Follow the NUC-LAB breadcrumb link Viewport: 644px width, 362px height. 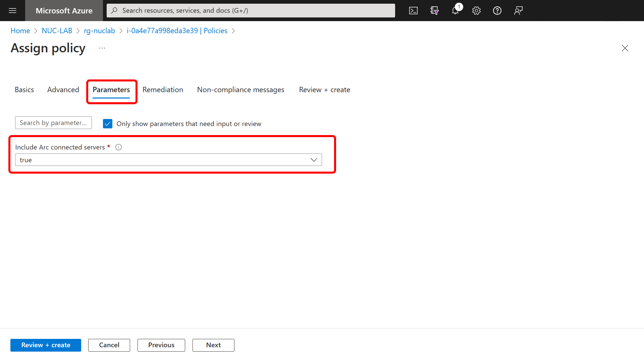point(57,31)
